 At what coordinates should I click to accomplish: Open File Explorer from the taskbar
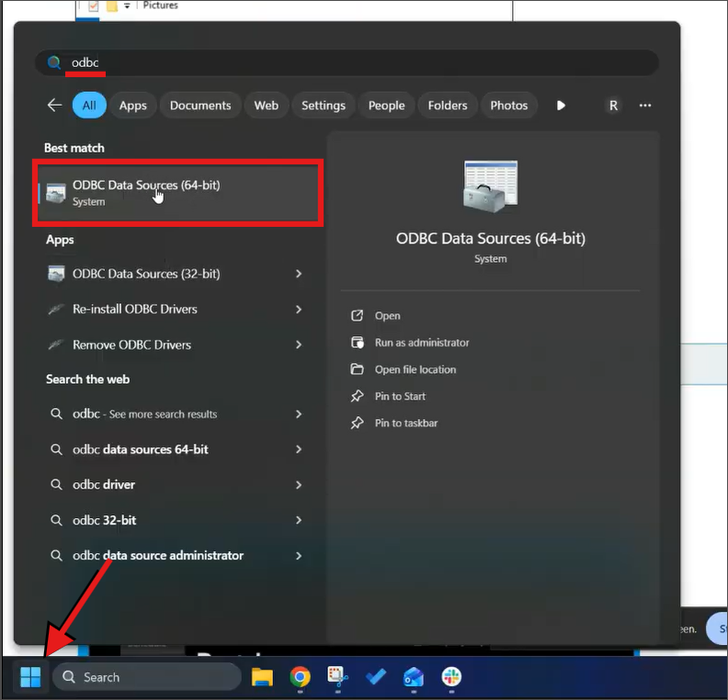click(263, 677)
